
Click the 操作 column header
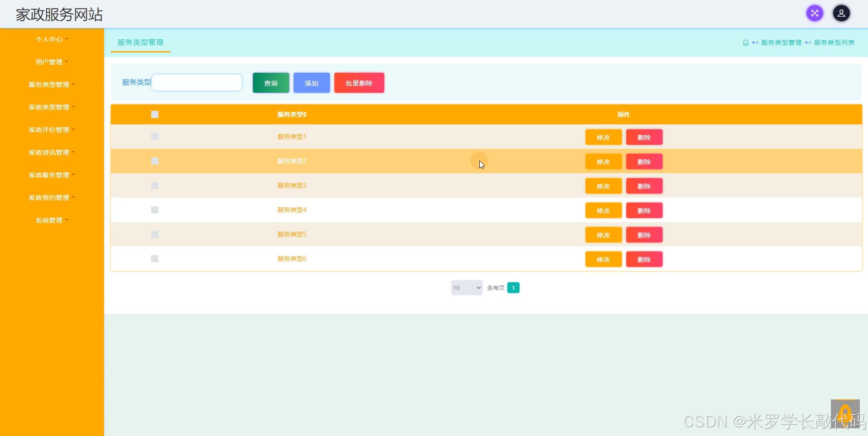pyautogui.click(x=624, y=114)
